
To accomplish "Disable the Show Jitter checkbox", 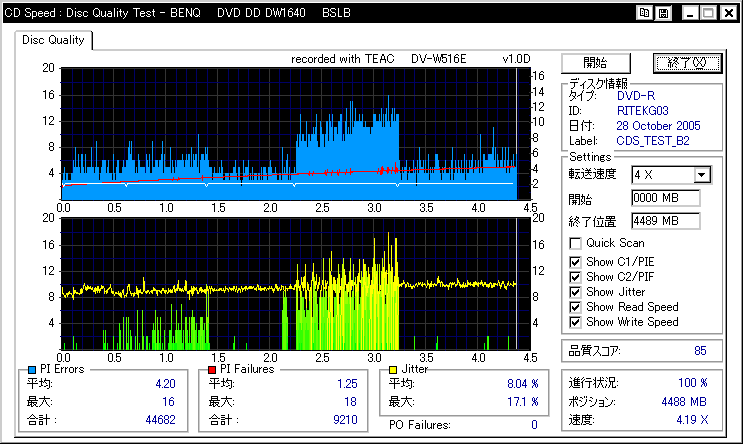I will click(575, 292).
